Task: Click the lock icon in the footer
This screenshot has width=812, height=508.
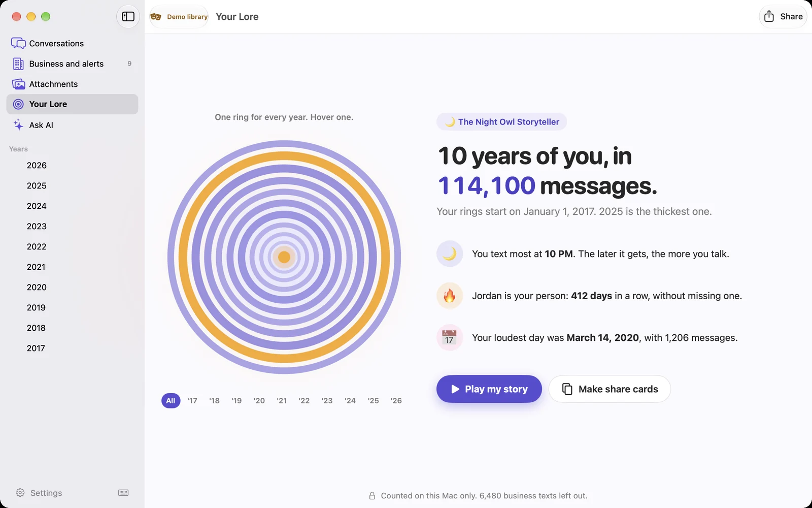Action: click(372, 496)
